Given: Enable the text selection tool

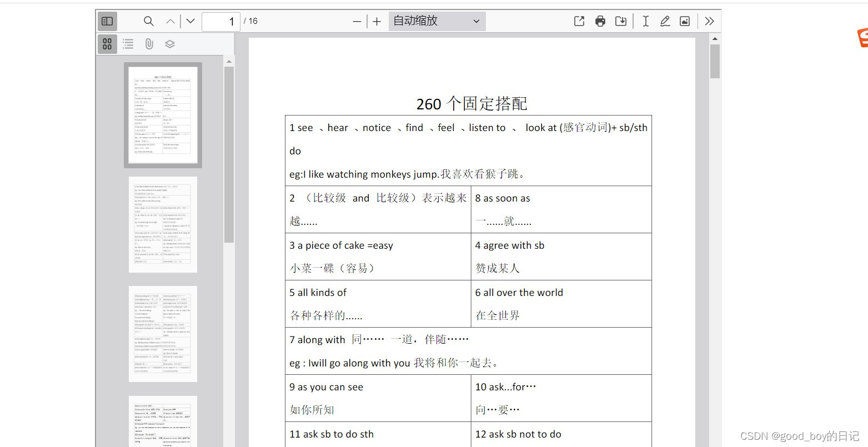Looking at the screenshot, I should pyautogui.click(x=645, y=21).
